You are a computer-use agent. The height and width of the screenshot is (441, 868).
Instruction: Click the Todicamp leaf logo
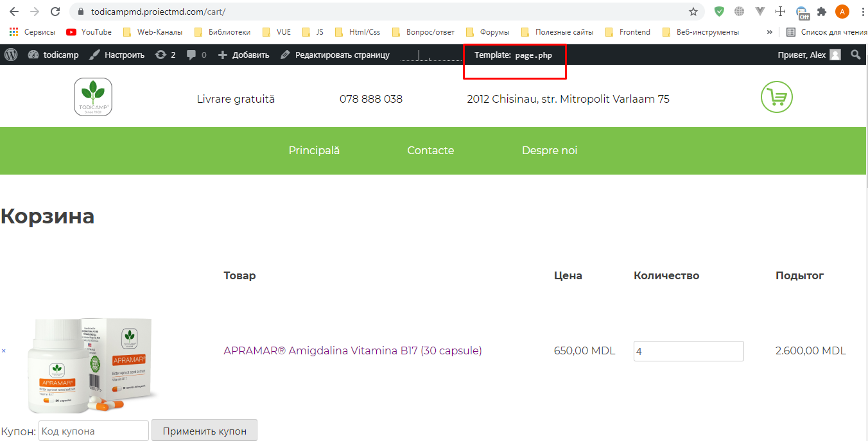tap(93, 97)
